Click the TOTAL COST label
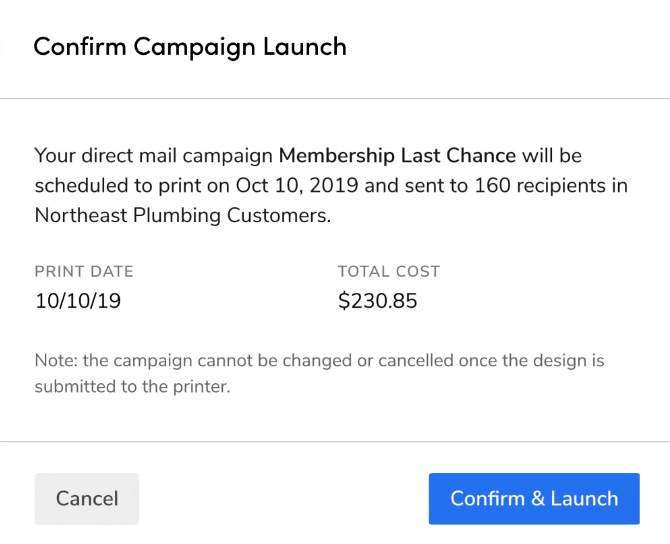The width and height of the screenshot is (670, 544). pos(388,271)
